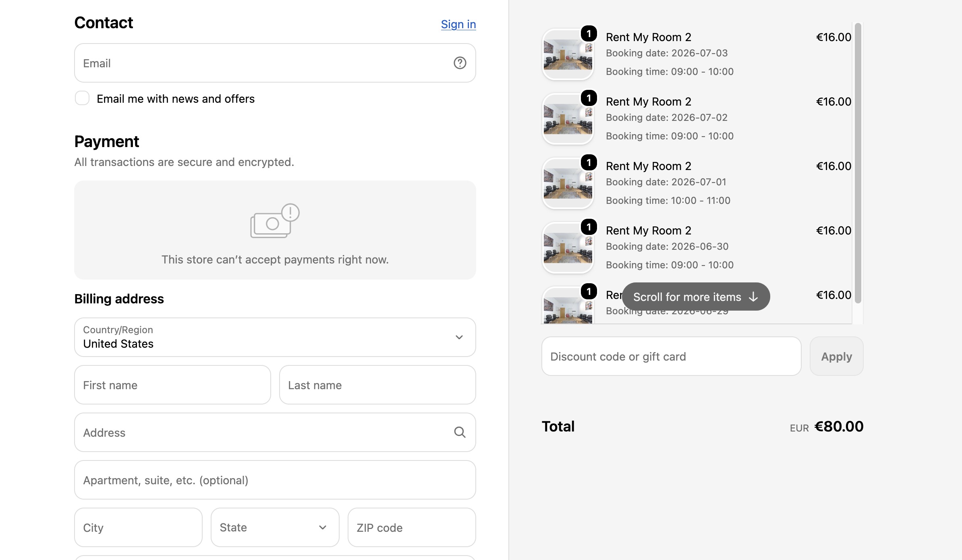Viewport: 962px width, 560px height.
Task: Click the address search magnifier icon
Action: [460, 432]
